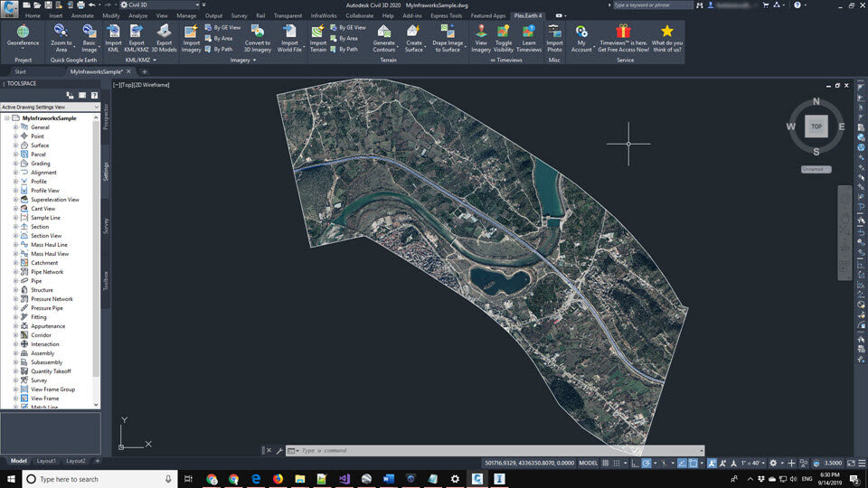This screenshot has height=488, width=868.
Task: Click the Import World File icon
Action: 289,32
